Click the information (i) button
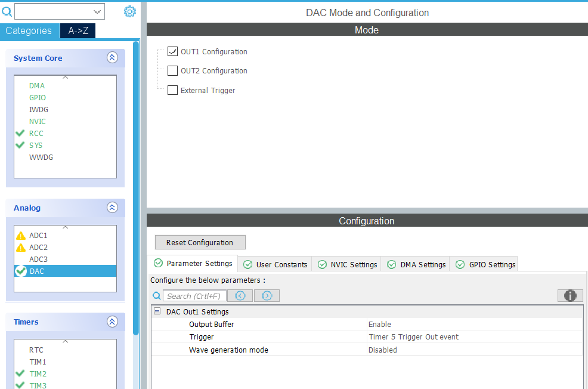The width and height of the screenshot is (588, 389). pyautogui.click(x=570, y=295)
